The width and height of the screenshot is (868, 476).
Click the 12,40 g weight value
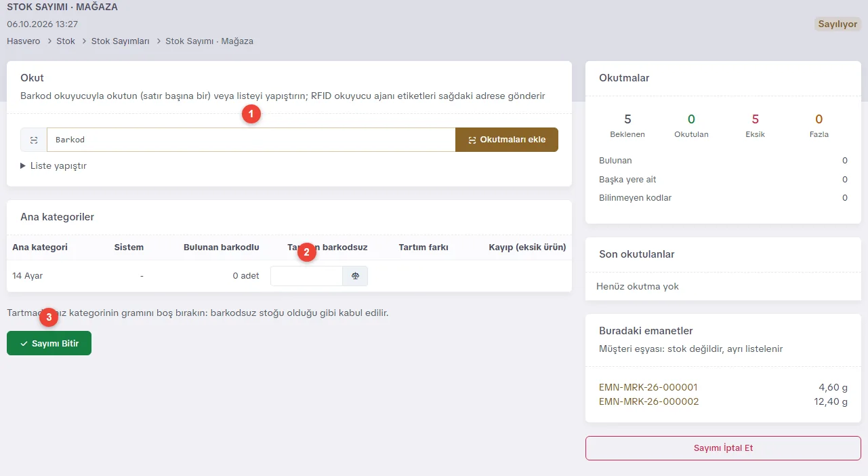click(x=830, y=401)
